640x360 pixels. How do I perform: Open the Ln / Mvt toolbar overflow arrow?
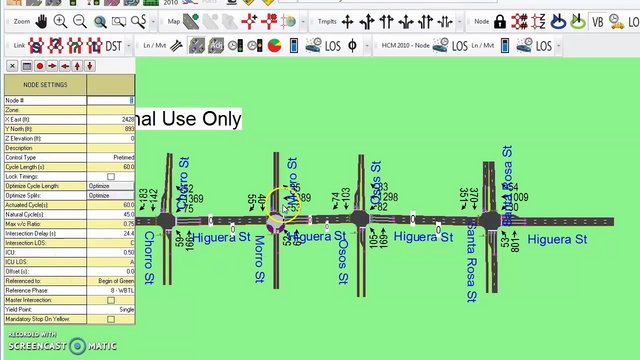(367, 46)
